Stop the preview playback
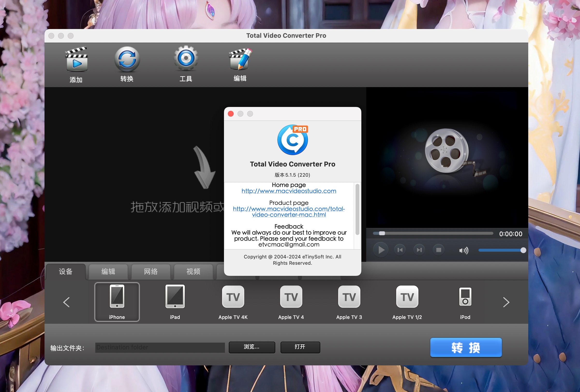This screenshot has height=392, width=580. (x=439, y=250)
